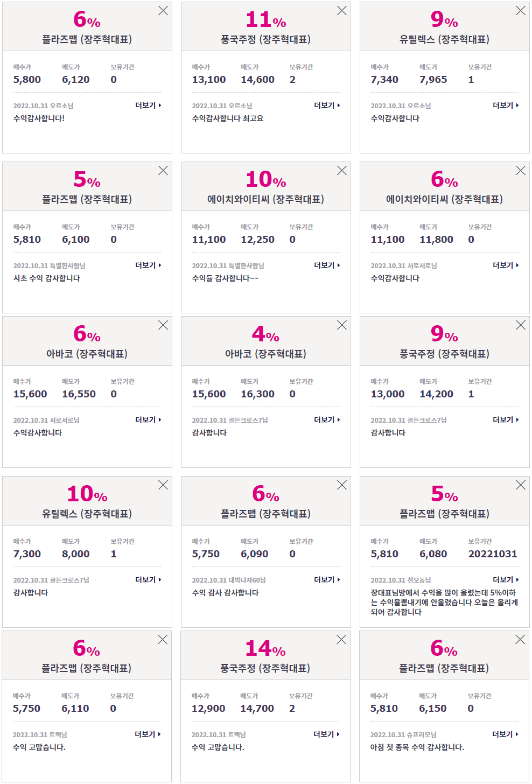Dismiss the 14% 풍국주정 review card
The width and height of the screenshot is (532, 784).
[341, 640]
